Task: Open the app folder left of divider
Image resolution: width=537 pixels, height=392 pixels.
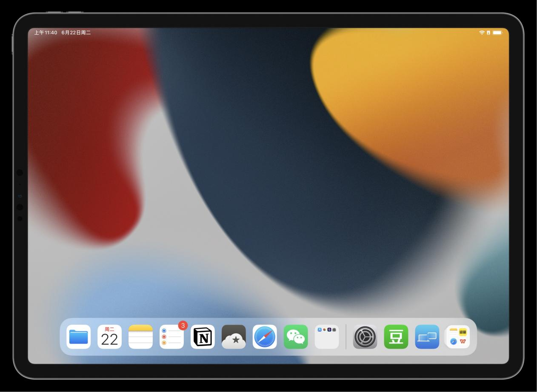Action: (327, 337)
